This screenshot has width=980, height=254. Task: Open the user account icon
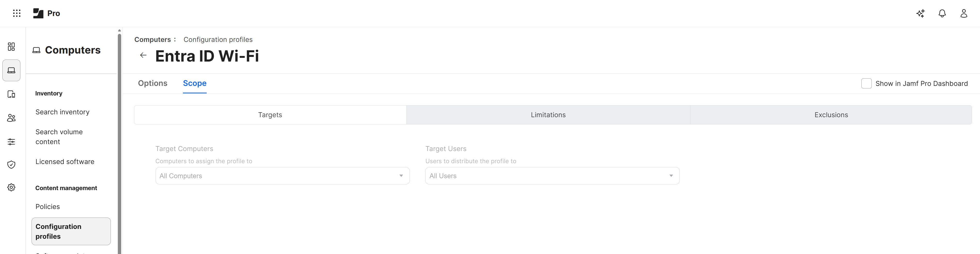pos(964,13)
